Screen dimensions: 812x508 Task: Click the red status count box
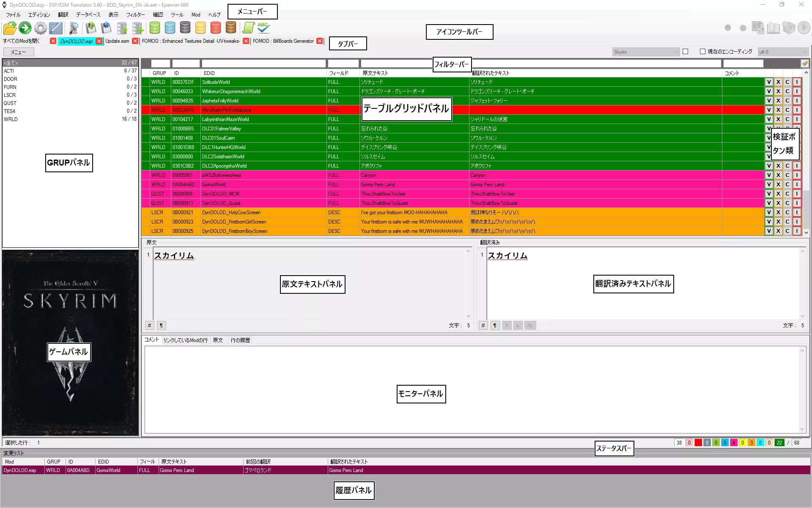coord(698,443)
